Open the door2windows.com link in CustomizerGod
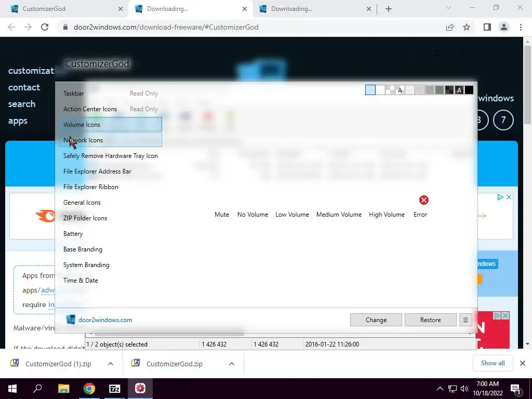 (105, 320)
